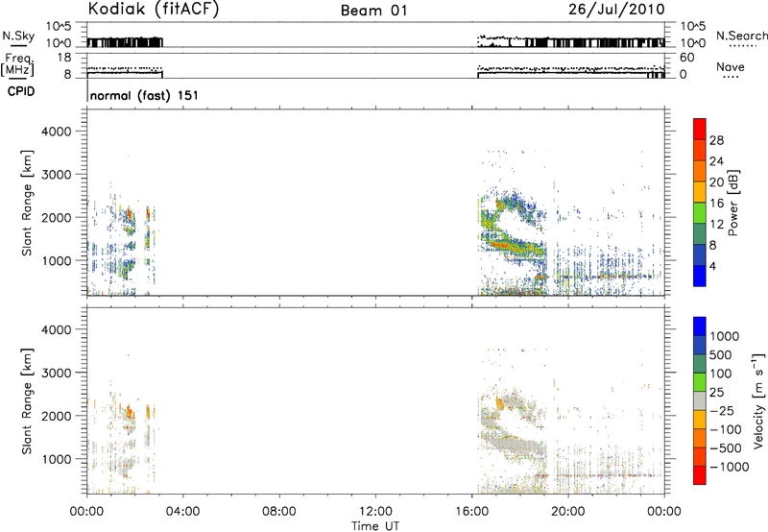Click the '18' frequency axis label
The image size is (768, 532).
[x=63, y=58]
